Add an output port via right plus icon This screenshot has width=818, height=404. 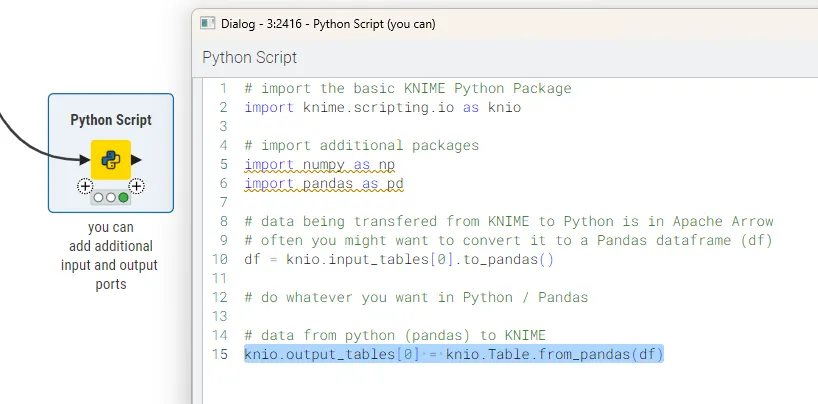click(137, 186)
